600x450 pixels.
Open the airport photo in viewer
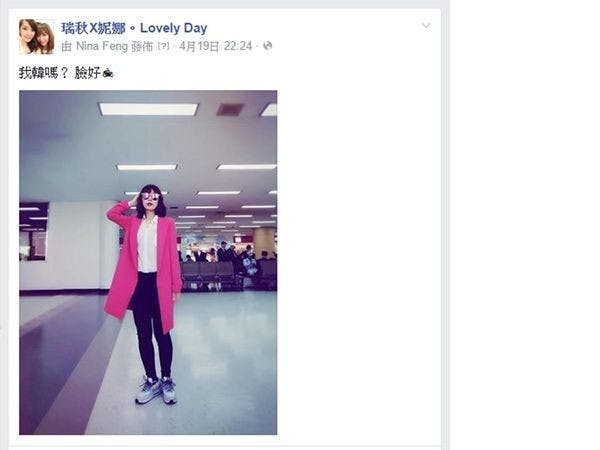click(x=148, y=262)
